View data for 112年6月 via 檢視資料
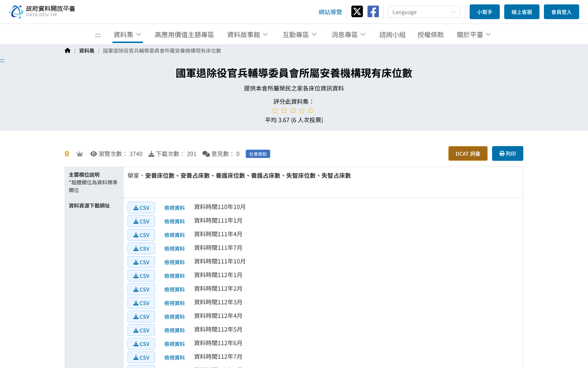 [x=175, y=344]
